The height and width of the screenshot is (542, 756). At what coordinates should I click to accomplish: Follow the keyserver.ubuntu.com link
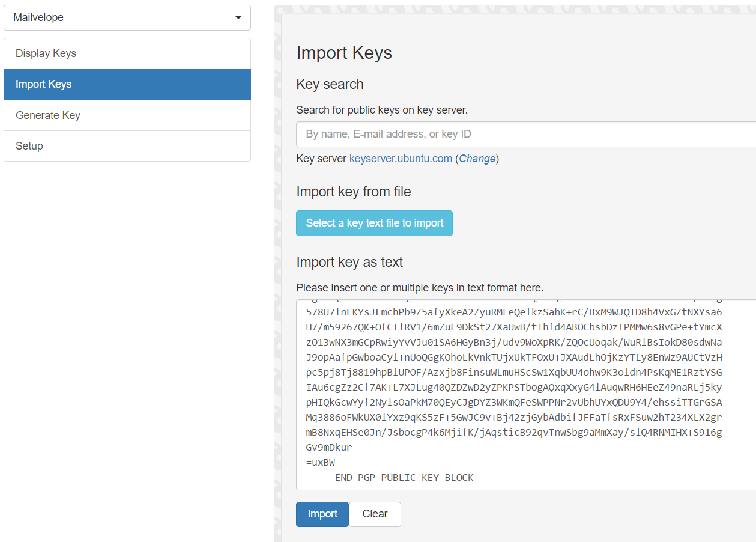point(401,159)
